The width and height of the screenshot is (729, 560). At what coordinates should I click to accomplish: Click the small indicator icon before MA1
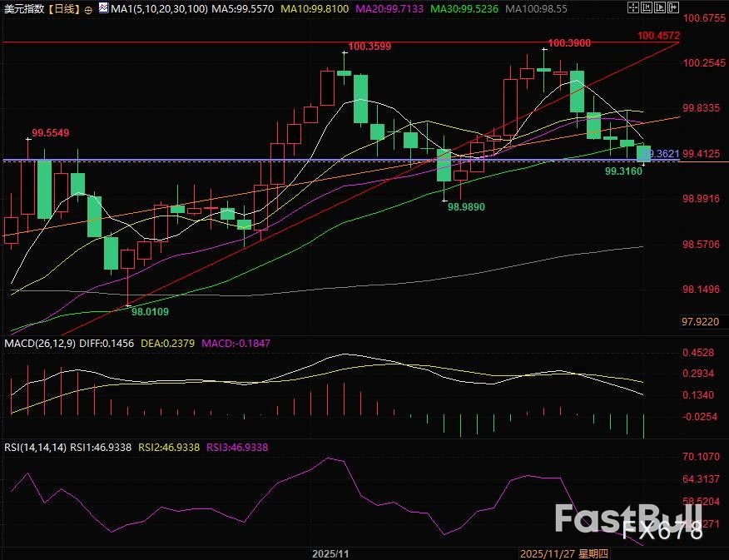(102, 8)
